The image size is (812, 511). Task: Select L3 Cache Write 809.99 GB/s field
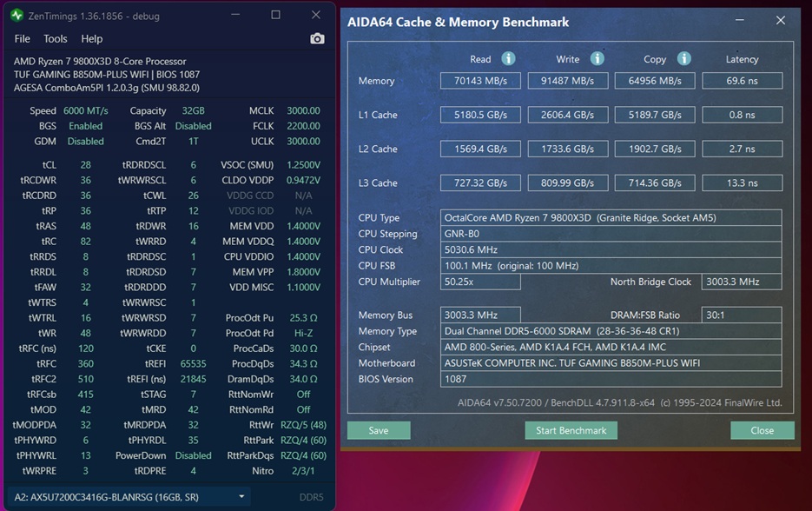(568, 183)
